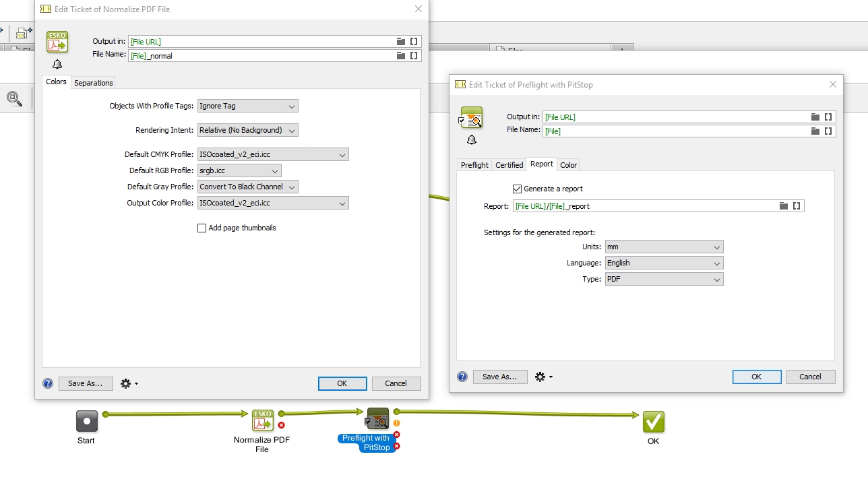Switch to the Color tab in Preflight dialog

569,165
